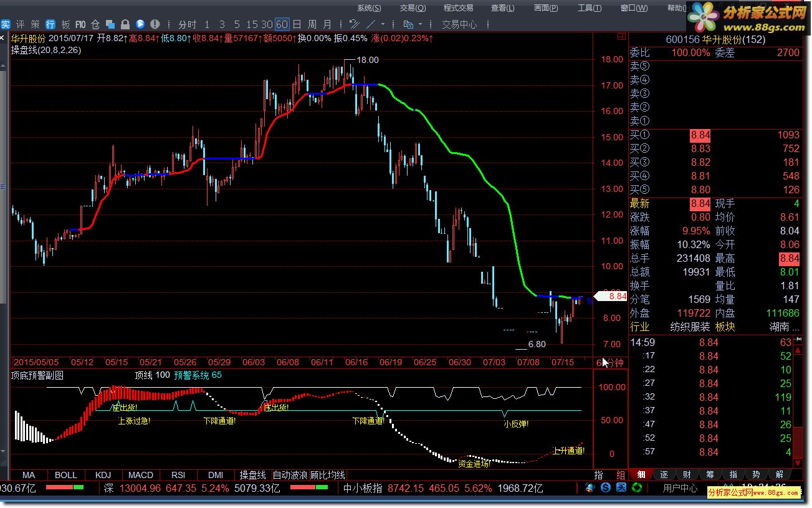Click the 用户中心 button
Screen dimensions: 812x508
680,489
